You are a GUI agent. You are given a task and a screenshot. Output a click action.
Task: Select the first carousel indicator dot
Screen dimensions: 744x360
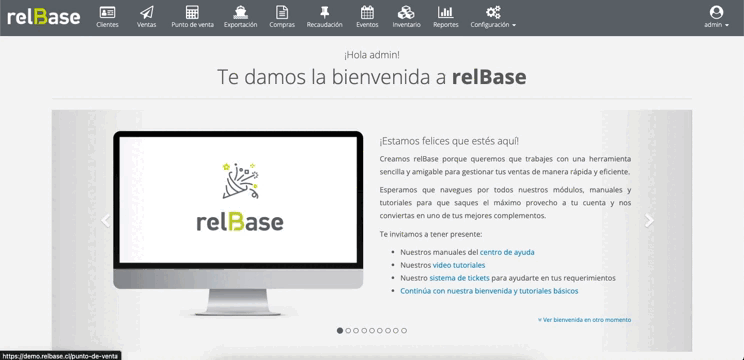[340, 331]
